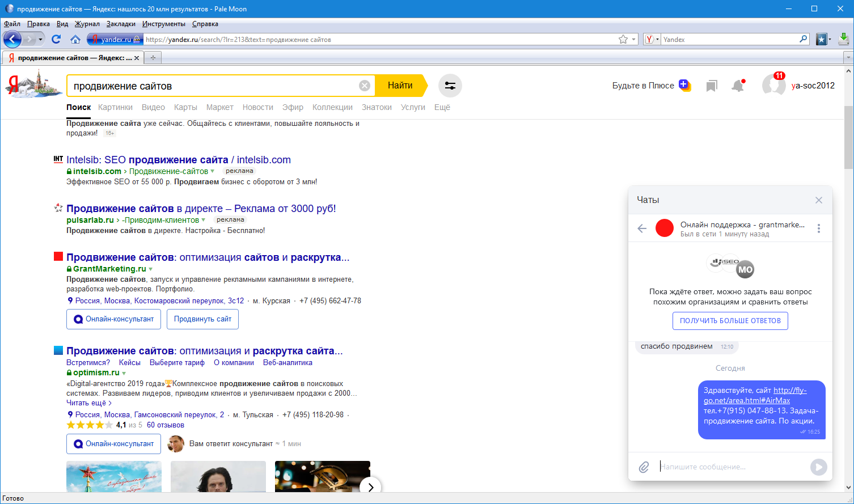Go back in the chat panel
This screenshot has width=854, height=504.
point(642,228)
